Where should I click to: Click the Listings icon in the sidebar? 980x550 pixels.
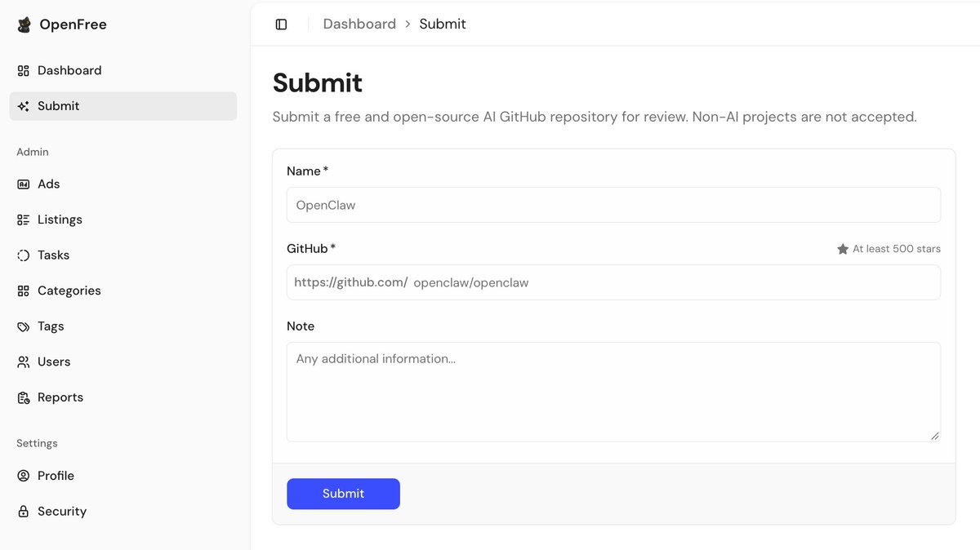(23, 220)
